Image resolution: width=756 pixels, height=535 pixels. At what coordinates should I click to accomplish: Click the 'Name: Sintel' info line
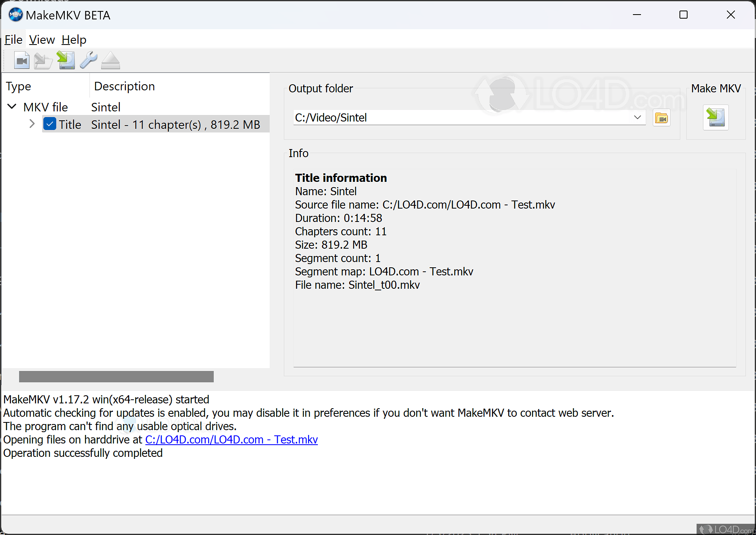pos(326,191)
